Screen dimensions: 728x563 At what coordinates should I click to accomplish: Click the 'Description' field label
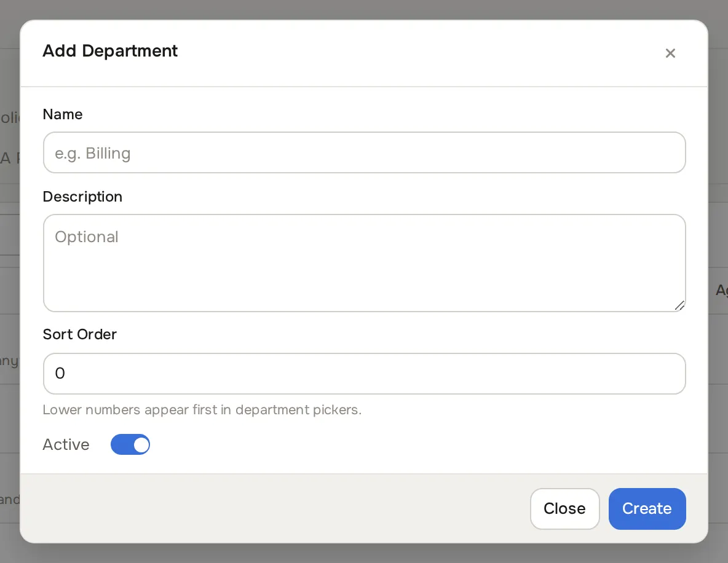[82, 197]
